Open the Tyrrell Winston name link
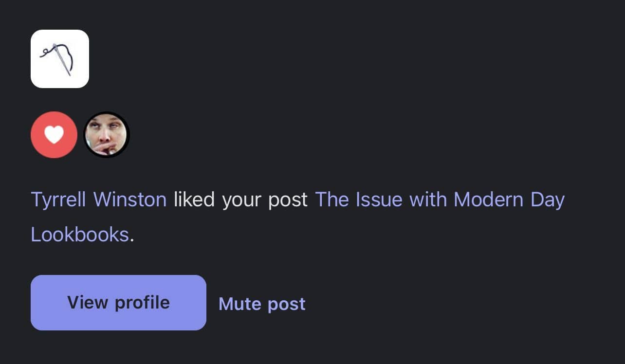This screenshot has height=364, width=625. (x=99, y=200)
